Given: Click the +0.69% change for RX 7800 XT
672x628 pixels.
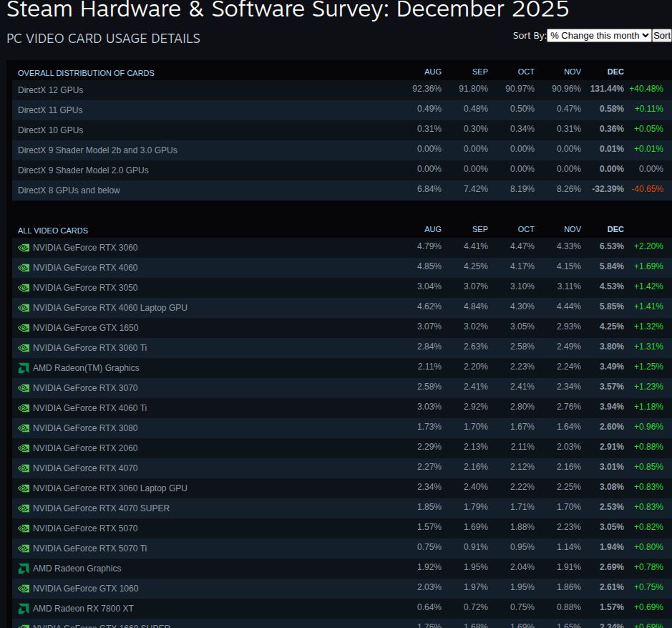Looking at the screenshot, I should (648, 607).
